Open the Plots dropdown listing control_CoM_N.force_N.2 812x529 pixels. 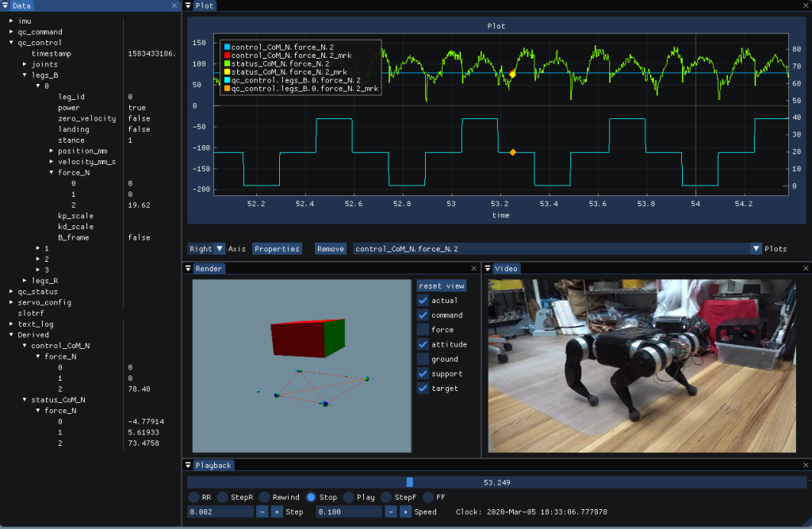pos(756,249)
